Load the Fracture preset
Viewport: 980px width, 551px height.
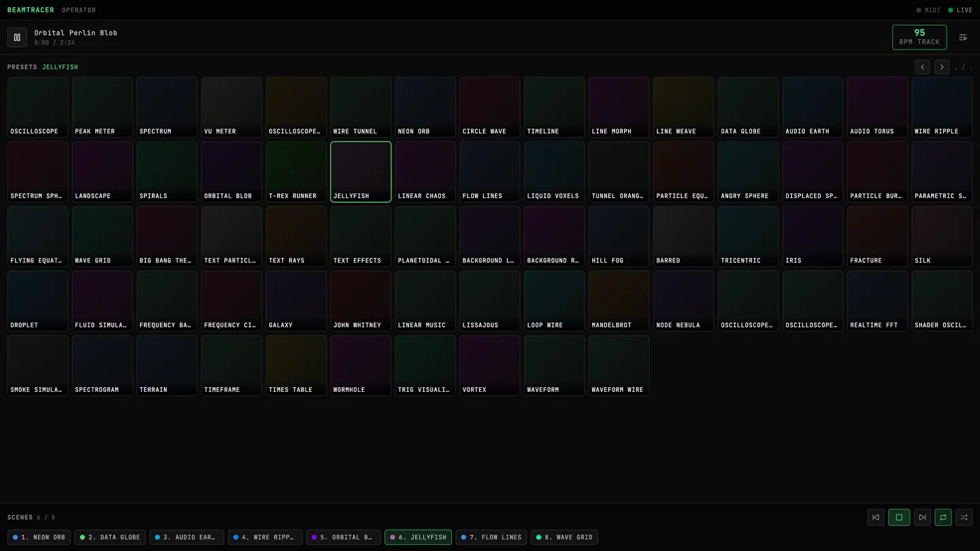[877, 237]
